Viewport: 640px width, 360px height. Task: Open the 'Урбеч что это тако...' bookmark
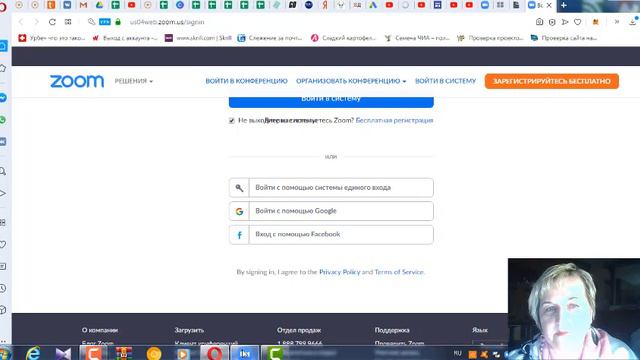[52, 38]
